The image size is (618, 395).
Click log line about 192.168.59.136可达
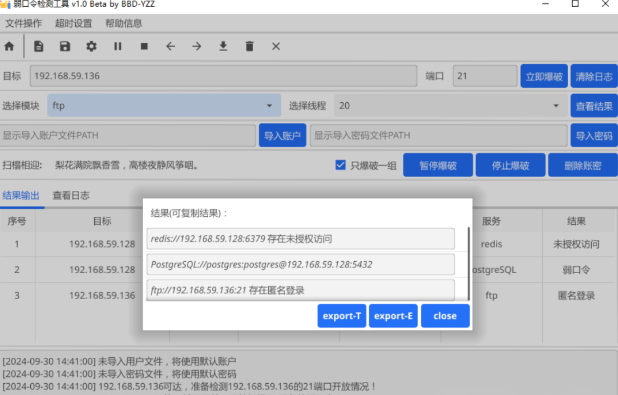point(189,386)
